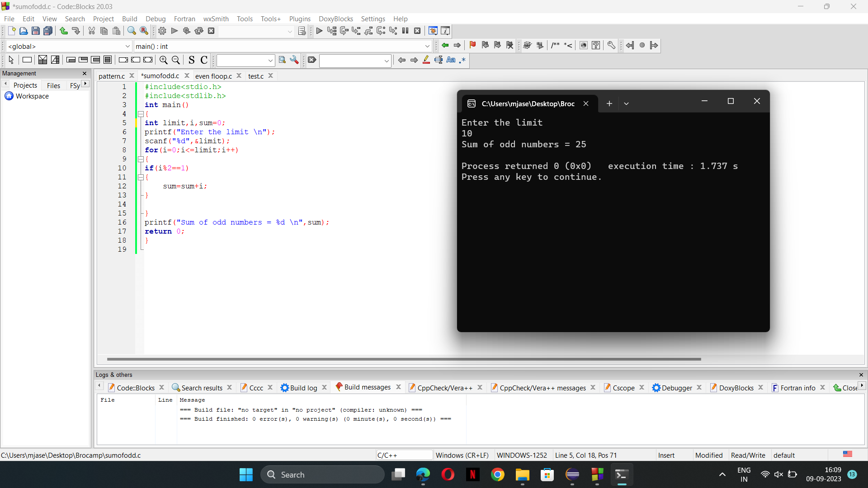Select the Debug menu item

click(x=155, y=19)
